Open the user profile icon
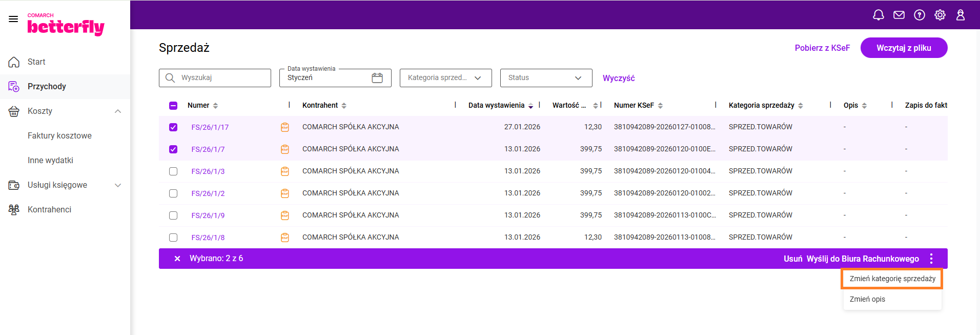980x335 pixels. coord(960,15)
